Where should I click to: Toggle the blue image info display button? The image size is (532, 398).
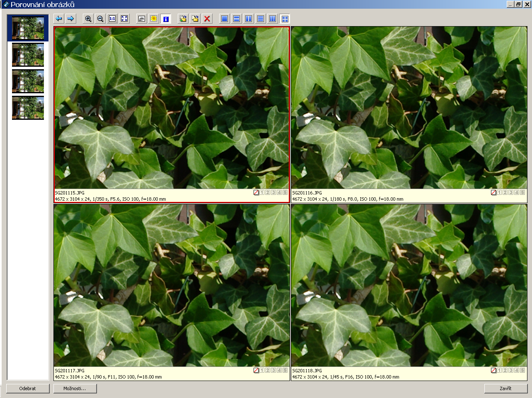166,19
